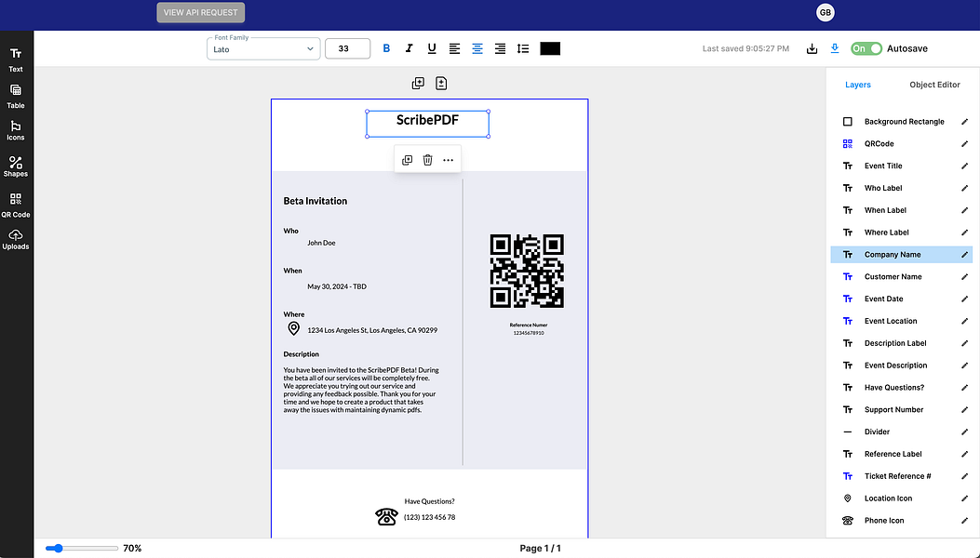This screenshot has width=980, height=558.
Task: Select the Text tool in the left sidebar
Action: coord(16,60)
